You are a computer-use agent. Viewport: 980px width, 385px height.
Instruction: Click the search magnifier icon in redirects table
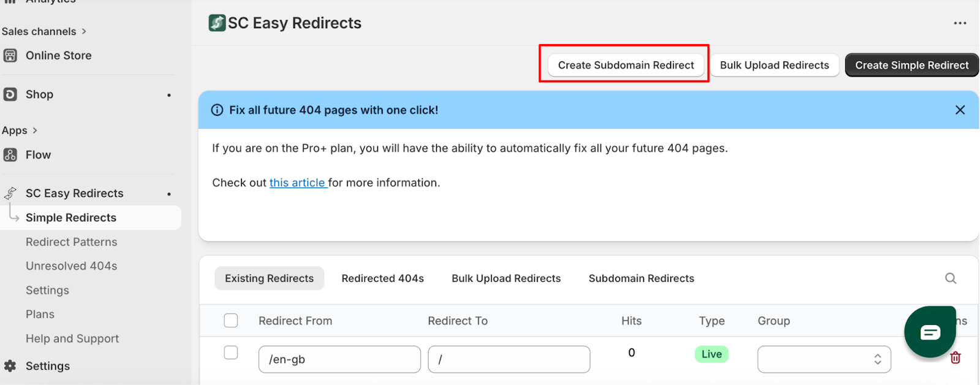(x=950, y=278)
